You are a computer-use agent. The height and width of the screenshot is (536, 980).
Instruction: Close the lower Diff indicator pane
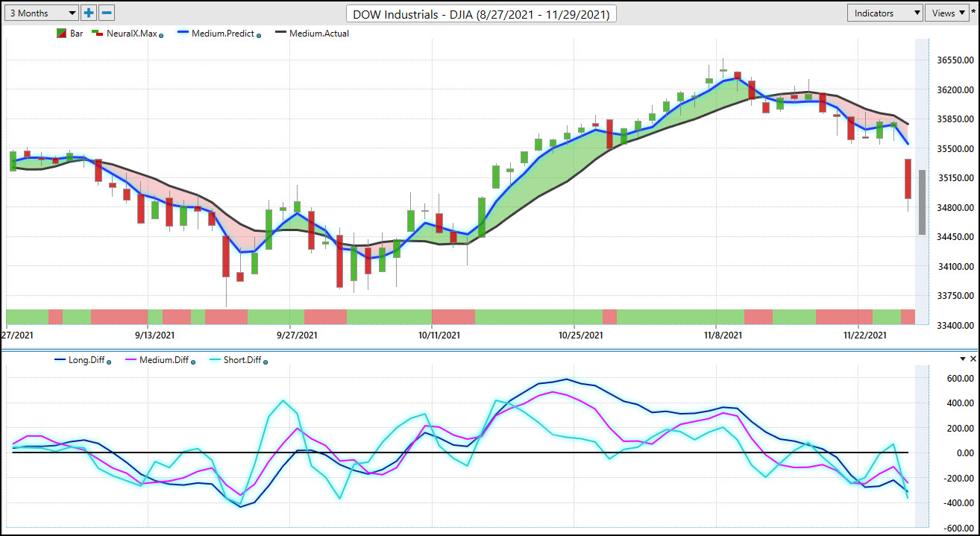pyautogui.click(x=973, y=359)
